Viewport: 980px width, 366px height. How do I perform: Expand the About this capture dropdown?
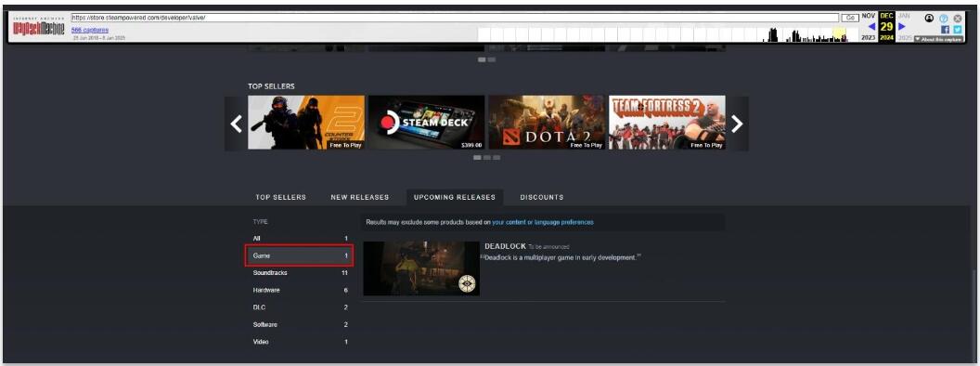[x=938, y=39]
